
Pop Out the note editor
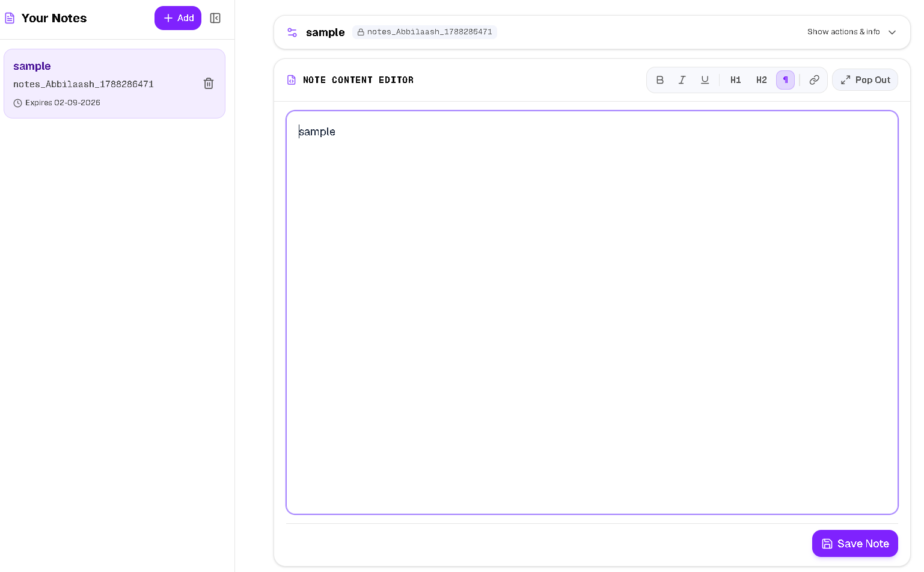(x=865, y=80)
